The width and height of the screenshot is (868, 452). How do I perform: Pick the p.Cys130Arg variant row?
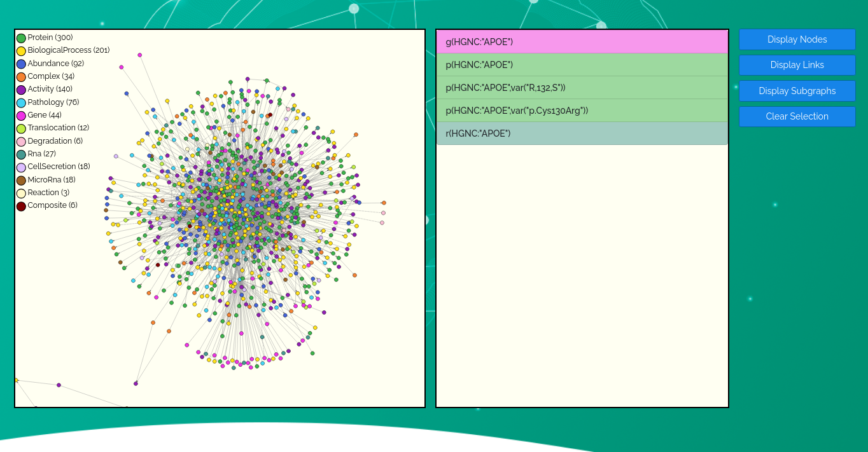(x=582, y=111)
